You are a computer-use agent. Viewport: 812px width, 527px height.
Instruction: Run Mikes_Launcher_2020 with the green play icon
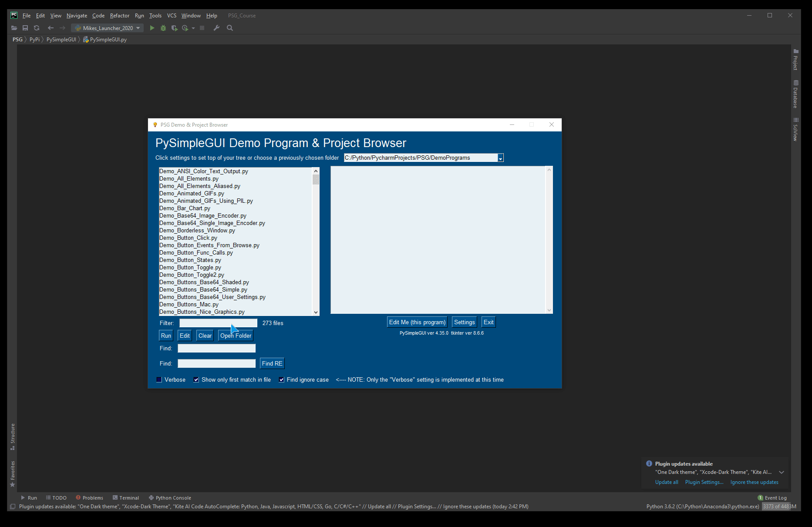coord(152,28)
